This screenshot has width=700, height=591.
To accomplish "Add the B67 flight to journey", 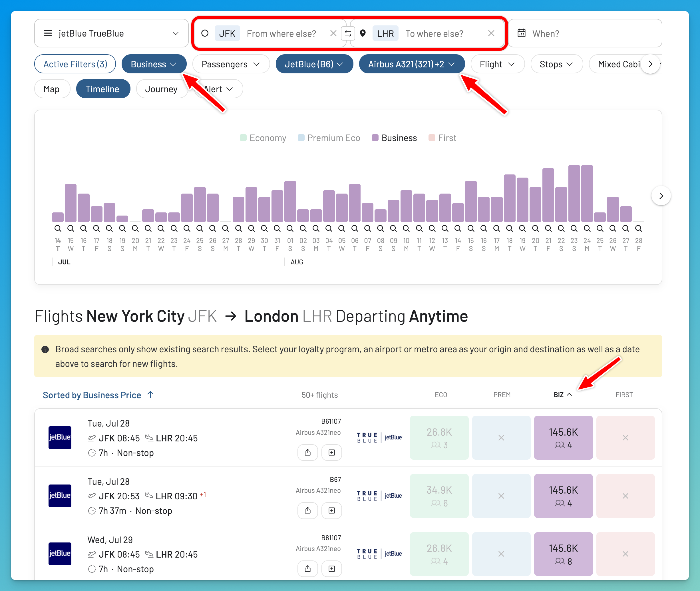I will point(331,510).
